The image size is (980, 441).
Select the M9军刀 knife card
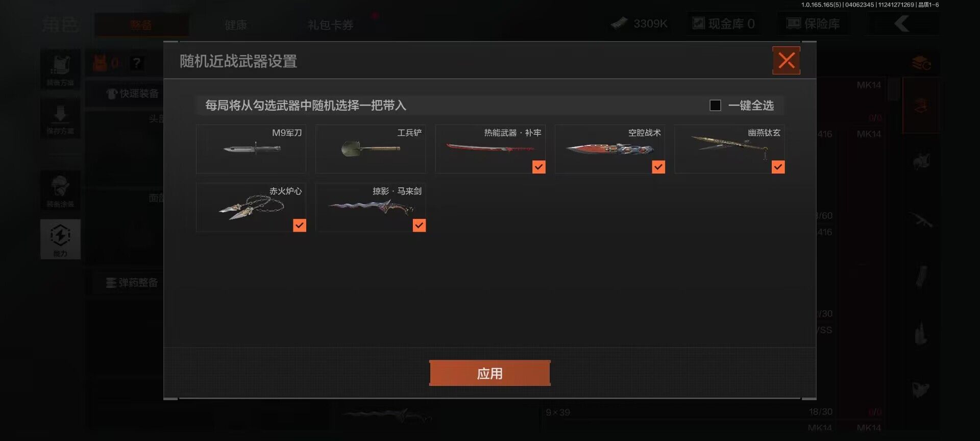[251, 149]
